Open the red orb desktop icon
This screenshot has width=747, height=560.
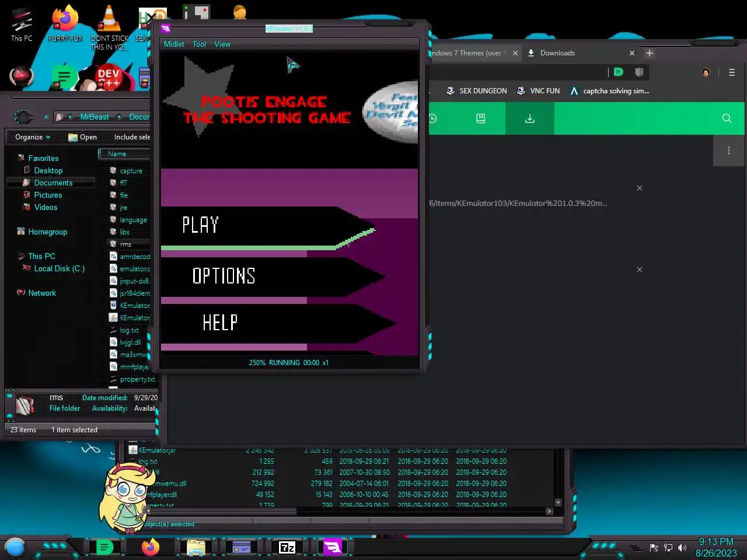22,76
